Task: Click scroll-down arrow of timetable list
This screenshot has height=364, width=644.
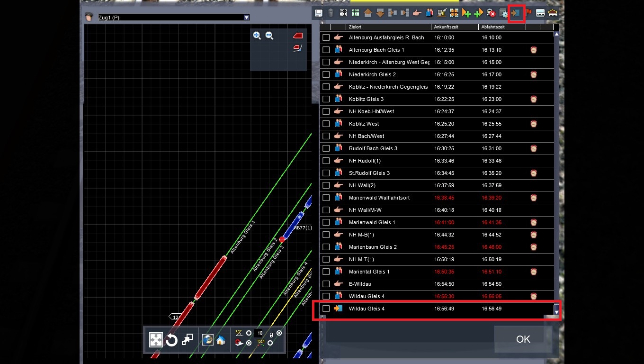Action: pyautogui.click(x=556, y=312)
